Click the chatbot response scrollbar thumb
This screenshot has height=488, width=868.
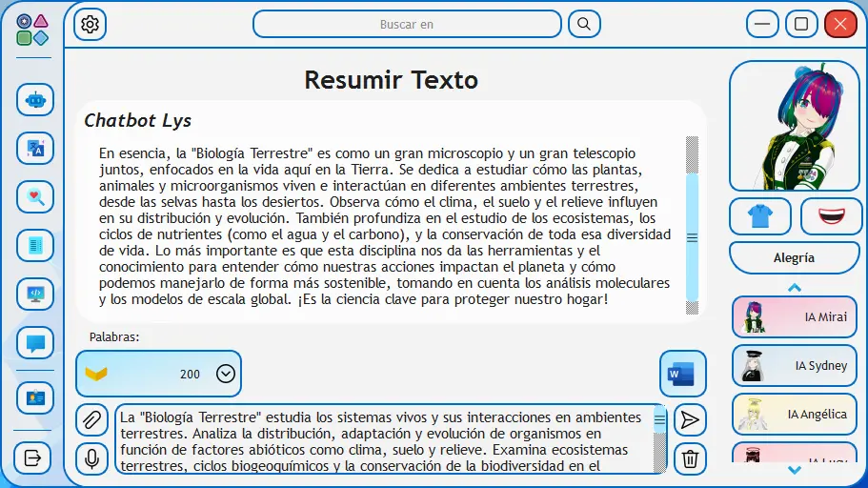(692, 237)
